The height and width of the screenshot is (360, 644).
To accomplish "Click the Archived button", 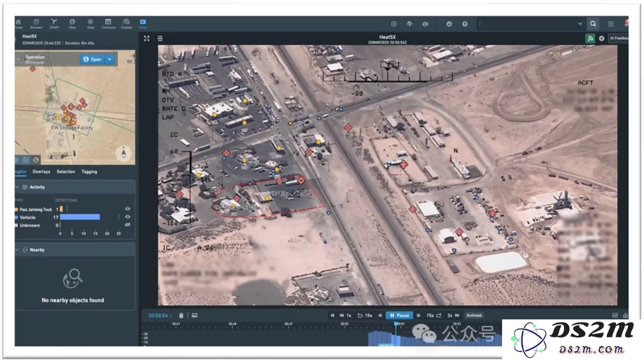I will (473, 316).
